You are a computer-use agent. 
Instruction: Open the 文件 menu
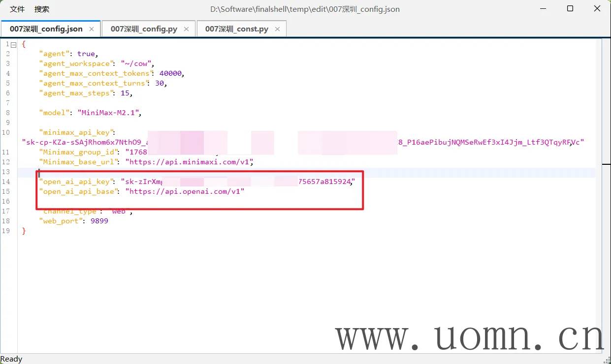[17, 9]
